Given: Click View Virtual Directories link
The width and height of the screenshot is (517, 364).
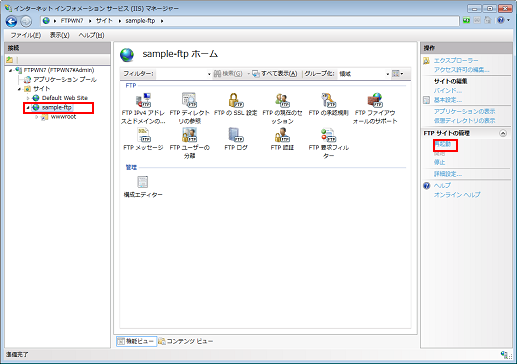Looking at the screenshot, I should (x=464, y=120).
